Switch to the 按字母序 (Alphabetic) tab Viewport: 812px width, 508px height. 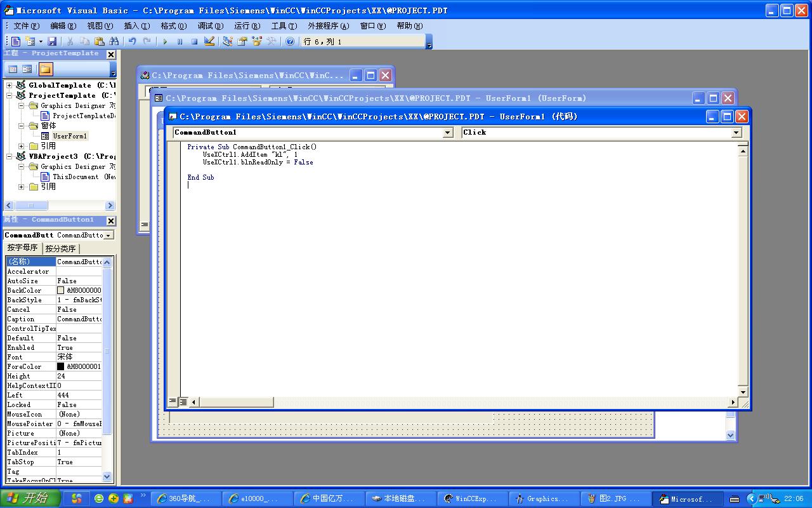click(x=23, y=248)
